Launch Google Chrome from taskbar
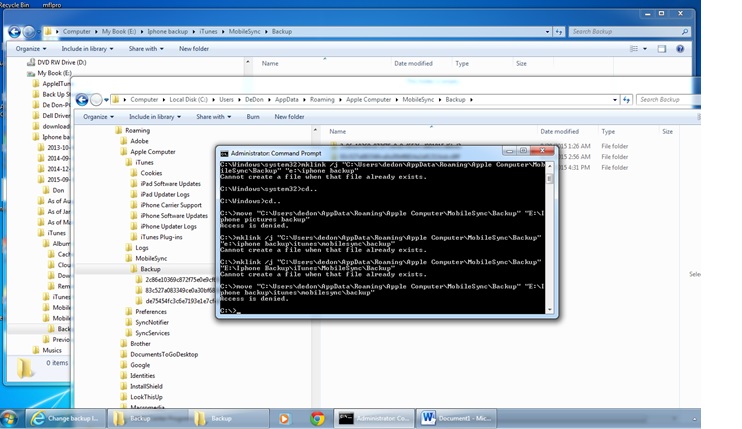Viewport: 742px width, 429px height. pyautogui.click(x=317, y=419)
